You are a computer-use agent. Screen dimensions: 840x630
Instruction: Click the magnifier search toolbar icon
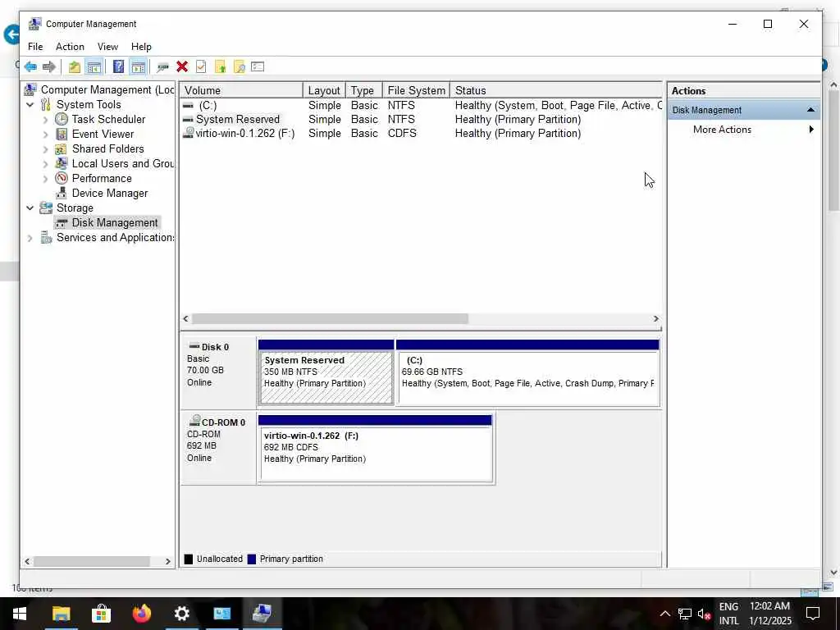coord(240,67)
